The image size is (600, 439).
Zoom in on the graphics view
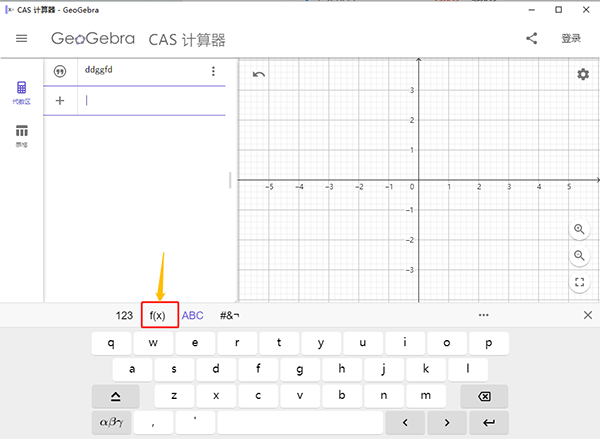tap(579, 230)
